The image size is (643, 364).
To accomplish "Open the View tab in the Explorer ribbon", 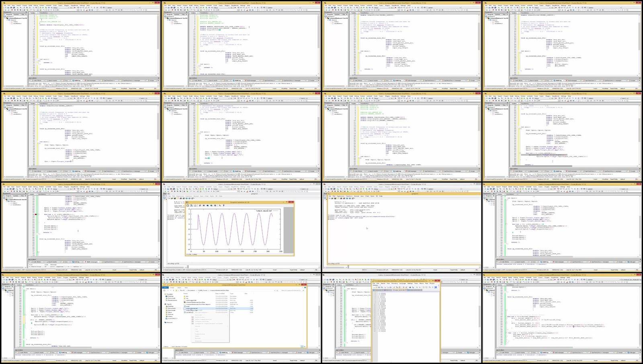I will [186, 287].
